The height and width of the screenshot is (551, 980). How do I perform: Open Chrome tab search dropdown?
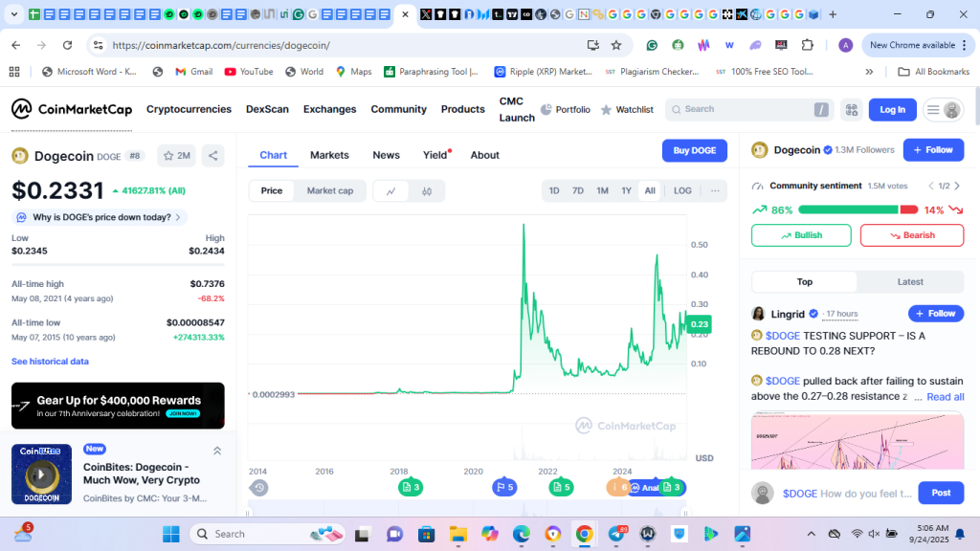13,13
